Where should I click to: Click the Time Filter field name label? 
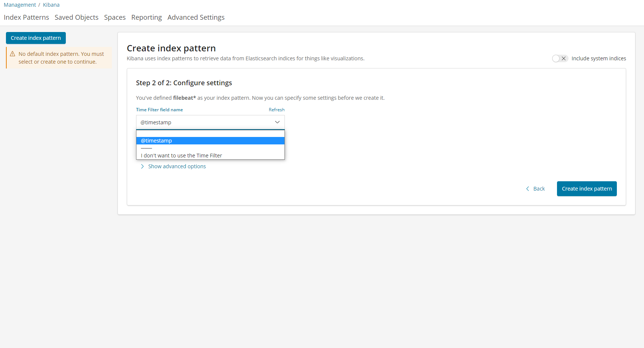pos(160,110)
